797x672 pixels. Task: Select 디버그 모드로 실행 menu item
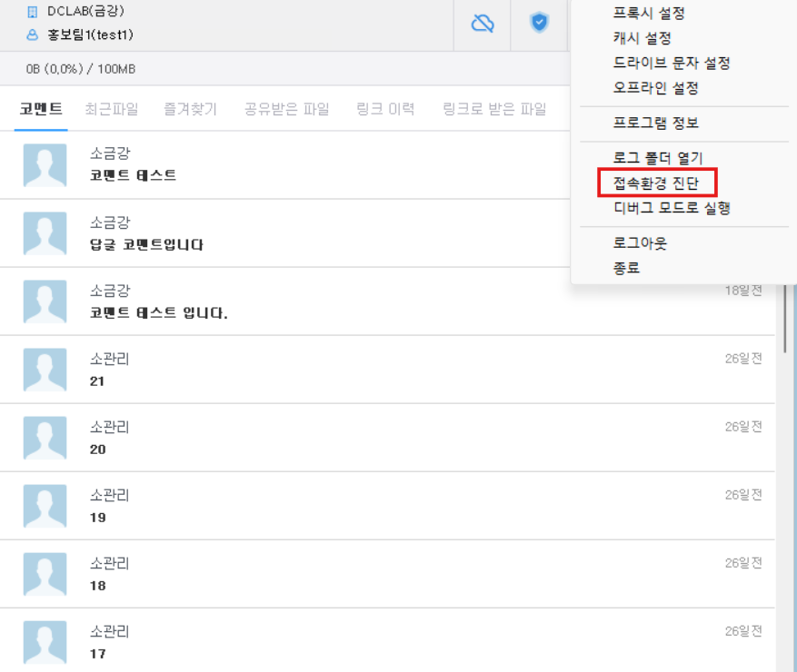tap(672, 208)
